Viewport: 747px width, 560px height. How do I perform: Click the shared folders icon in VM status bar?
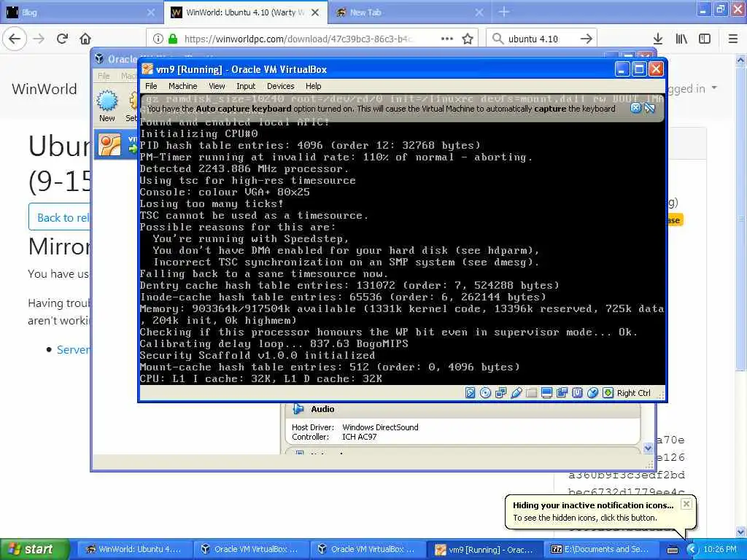coord(531,393)
